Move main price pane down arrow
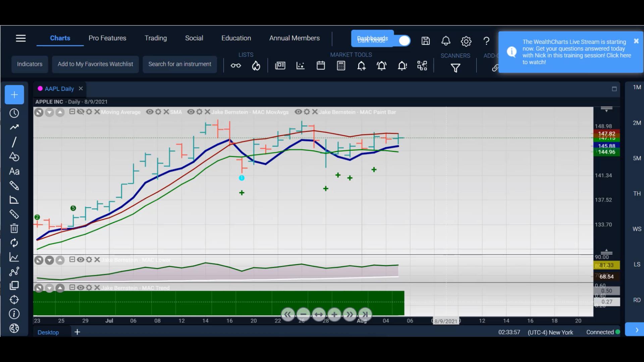This screenshot has height=362, width=644. [49, 112]
